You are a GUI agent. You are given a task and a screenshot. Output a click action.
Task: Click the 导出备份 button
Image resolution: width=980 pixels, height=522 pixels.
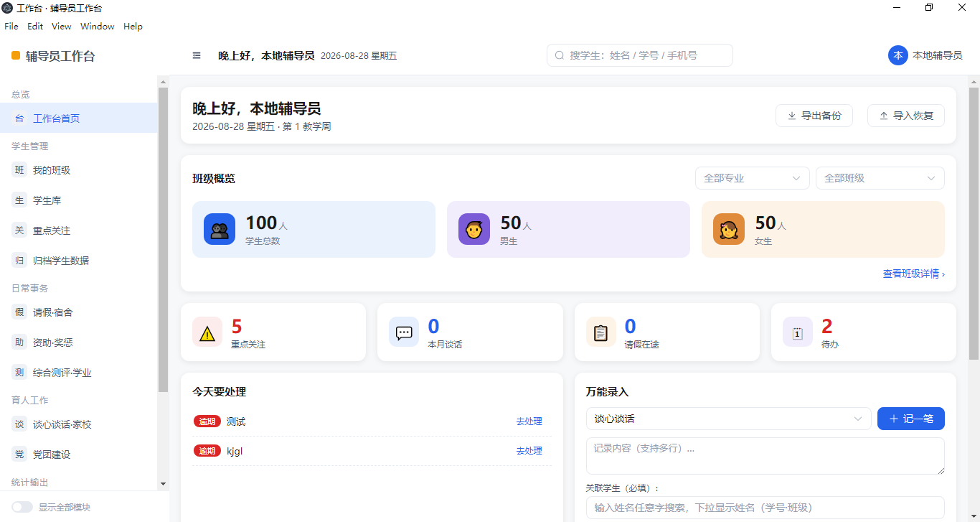point(814,116)
